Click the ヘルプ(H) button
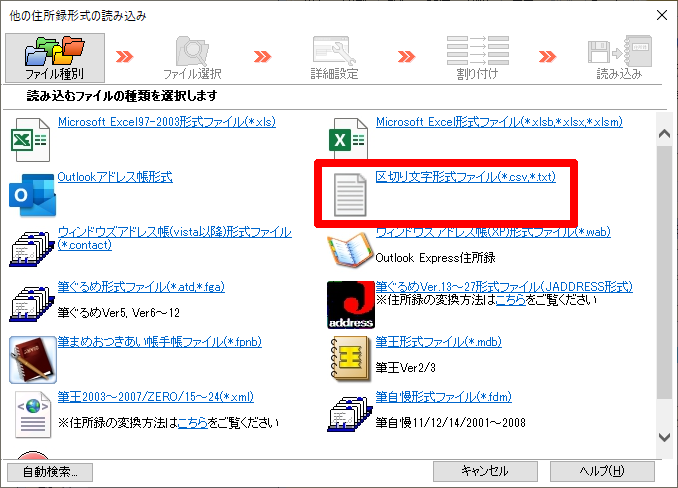The width and height of the screenshot is (678, 488). click(x=602, y=471)
